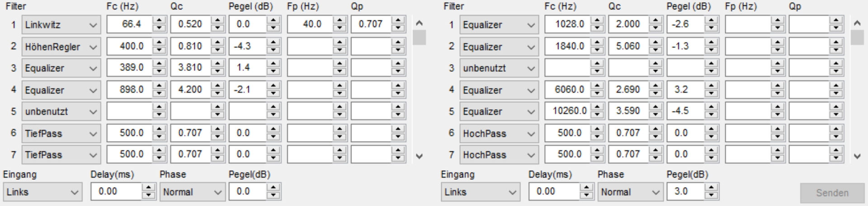Image resolution: width=868 pixels, height=206 pixels.
Task: Increase Fc value of the Linkwitz filter
Action: tap(159, 20)
